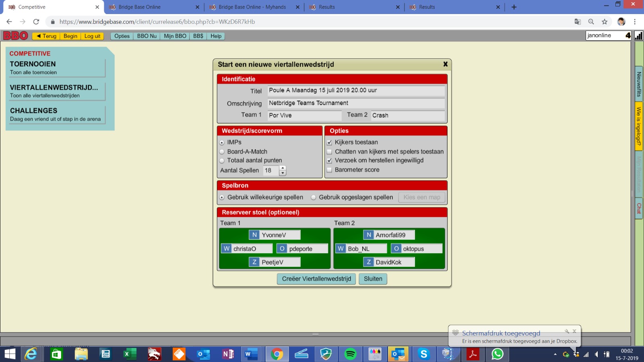Click the BBO logo icon
Screen dimensions: 644x362
16,36
